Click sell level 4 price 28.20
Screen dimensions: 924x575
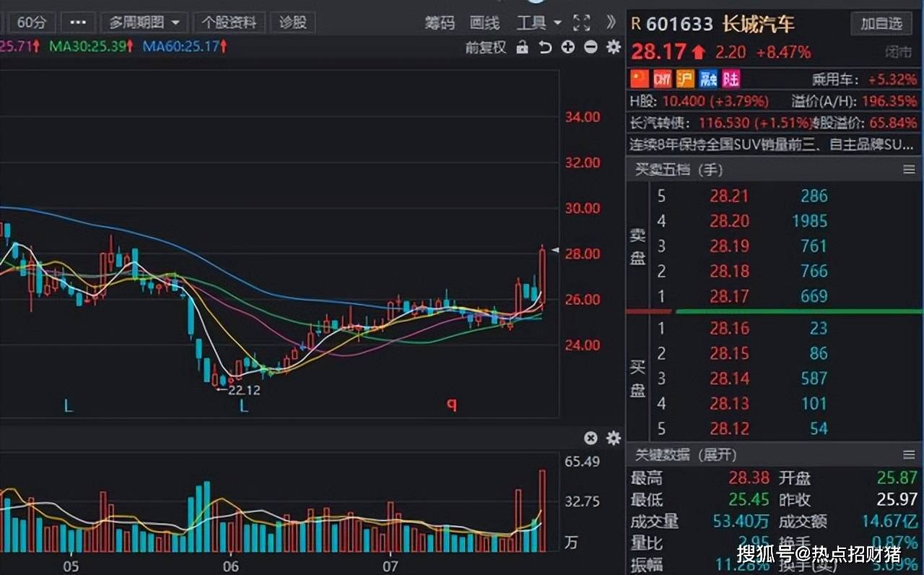(729, 221)
